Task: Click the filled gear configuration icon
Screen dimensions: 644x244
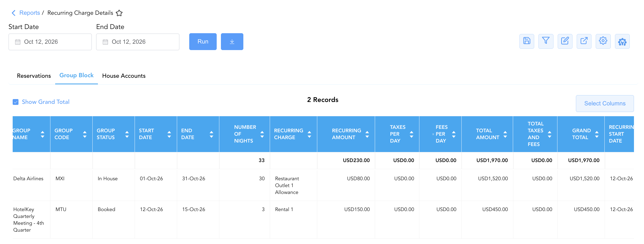Action: coord(622,41)
